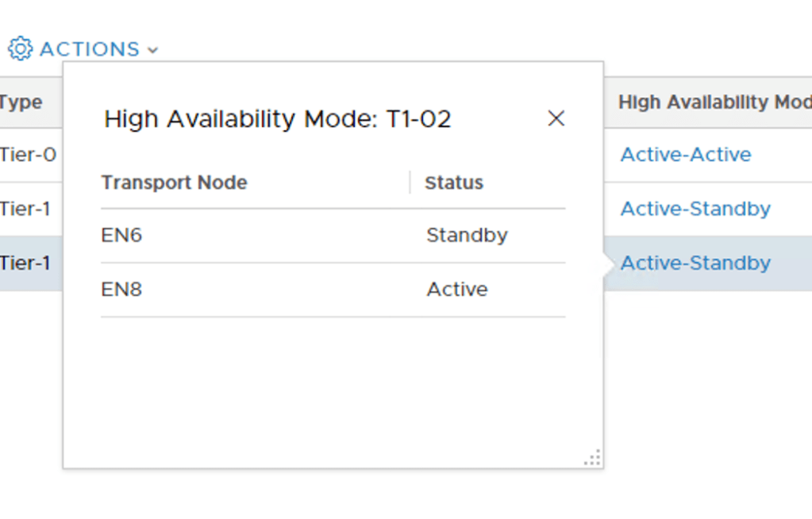
Task: Open Active-Standby link in the highlighted row
Action: tap(695, 263)
